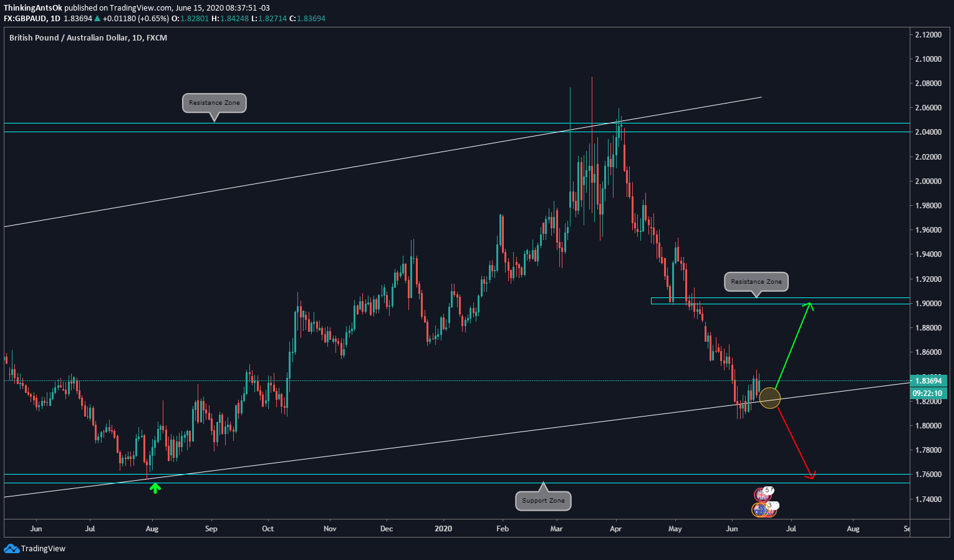
Task: Click the 1.98000 price axis label
Action: tap(928, 206)
